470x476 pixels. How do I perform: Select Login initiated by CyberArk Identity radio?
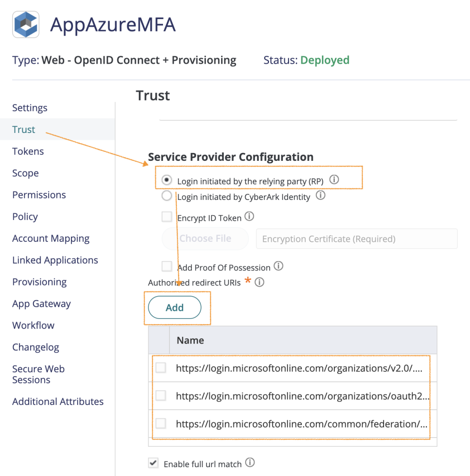[166, 196]
